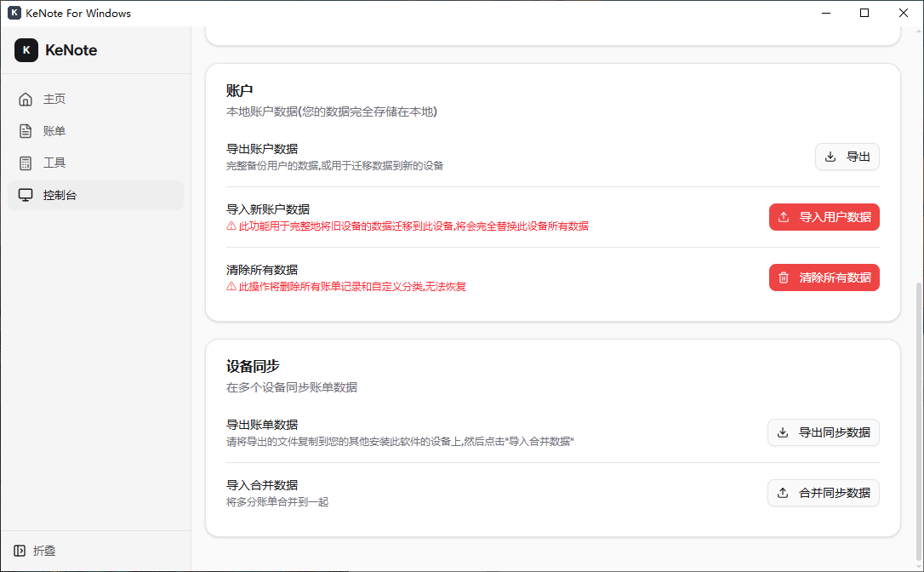Click the 导出账单数据 label
This screenshot has height=572, width=924.
pyautogui.click(x=262, y=425)
